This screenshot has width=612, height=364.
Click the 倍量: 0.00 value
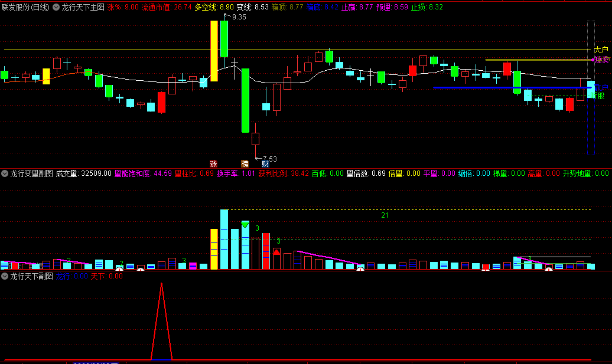tap(404, 173)
